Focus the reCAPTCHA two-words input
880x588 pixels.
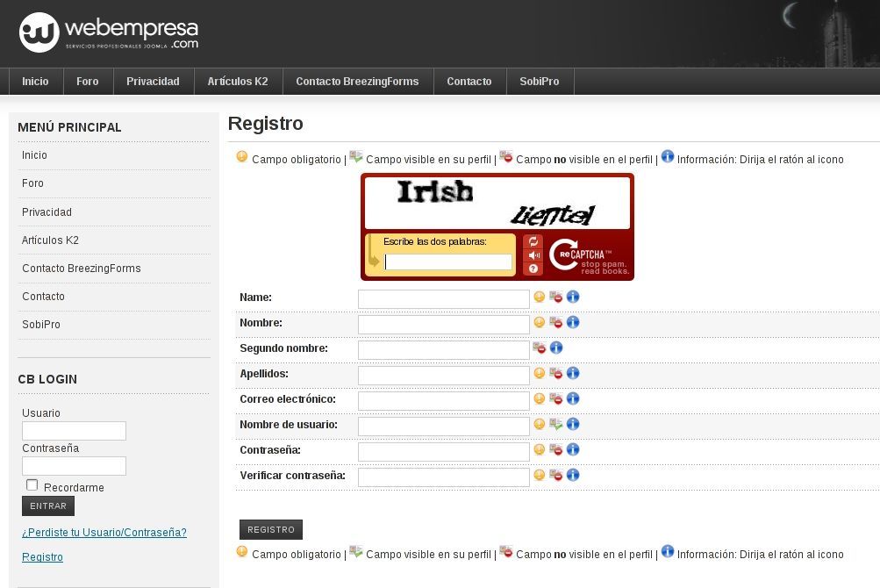(447, 262)
